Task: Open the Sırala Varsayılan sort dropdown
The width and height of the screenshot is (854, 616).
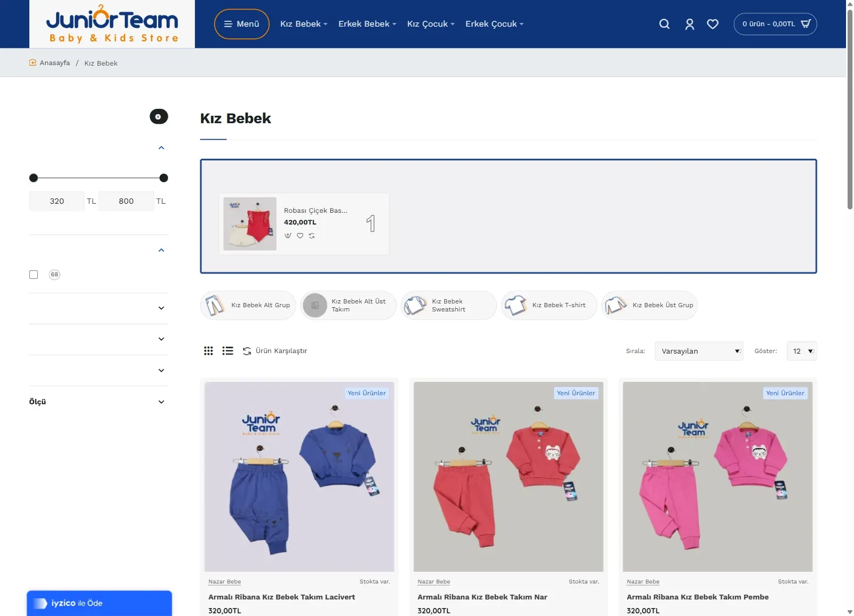Action: pyautogui.click(x=699, y=351)
